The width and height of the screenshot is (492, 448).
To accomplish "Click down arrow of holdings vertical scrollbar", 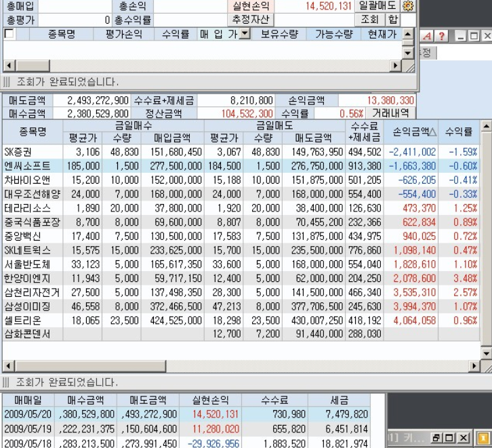I will pos(407,53).
